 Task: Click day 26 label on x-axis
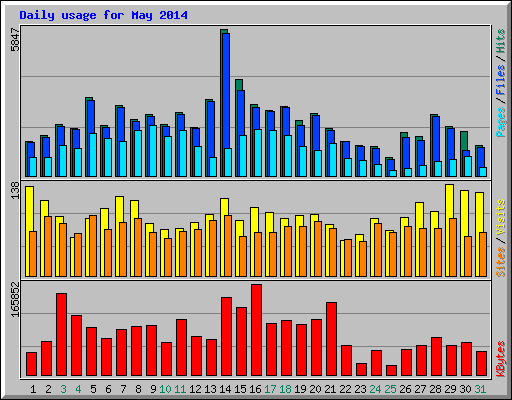point(405,389)
